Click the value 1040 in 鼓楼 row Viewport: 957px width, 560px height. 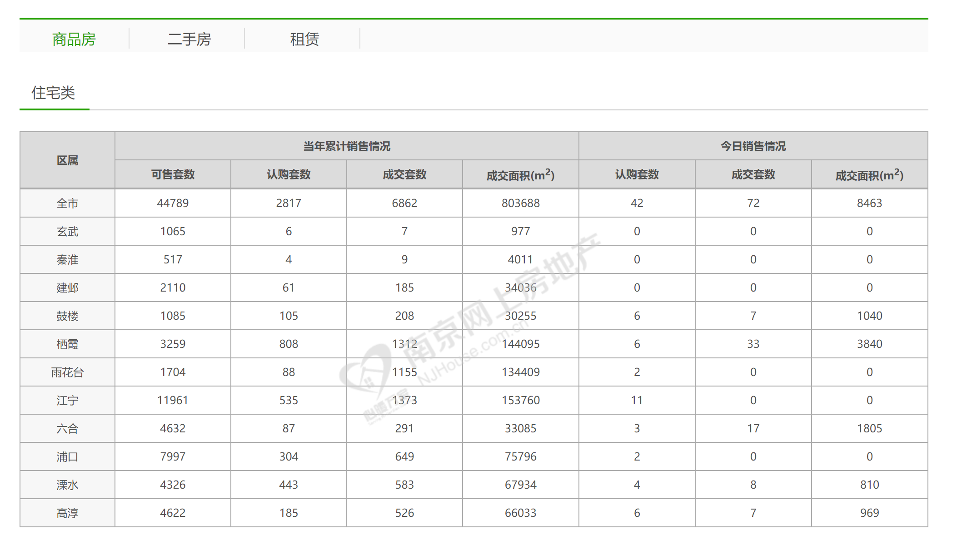coord(869,316)
